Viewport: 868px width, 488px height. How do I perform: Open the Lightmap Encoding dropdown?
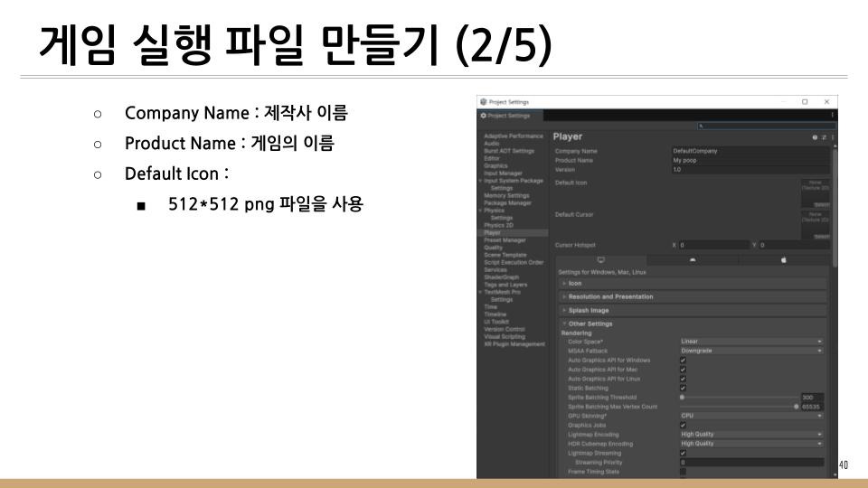pos(751,435)
